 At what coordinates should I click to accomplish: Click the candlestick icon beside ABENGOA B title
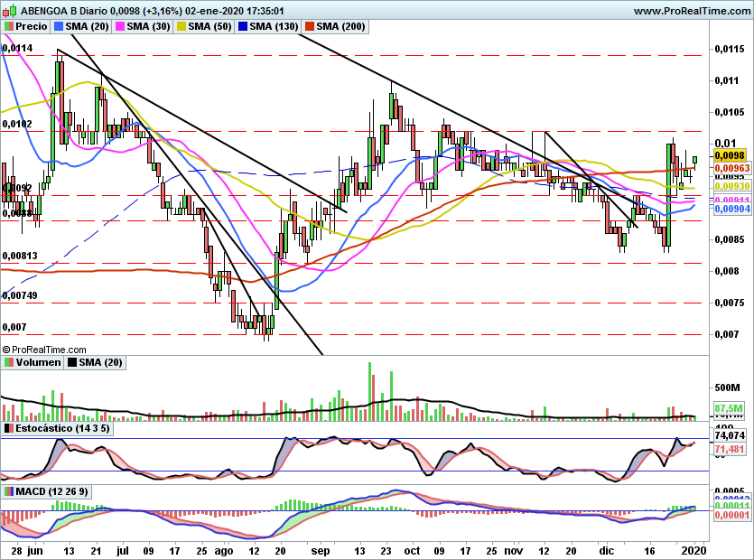[x=8, y=11]
